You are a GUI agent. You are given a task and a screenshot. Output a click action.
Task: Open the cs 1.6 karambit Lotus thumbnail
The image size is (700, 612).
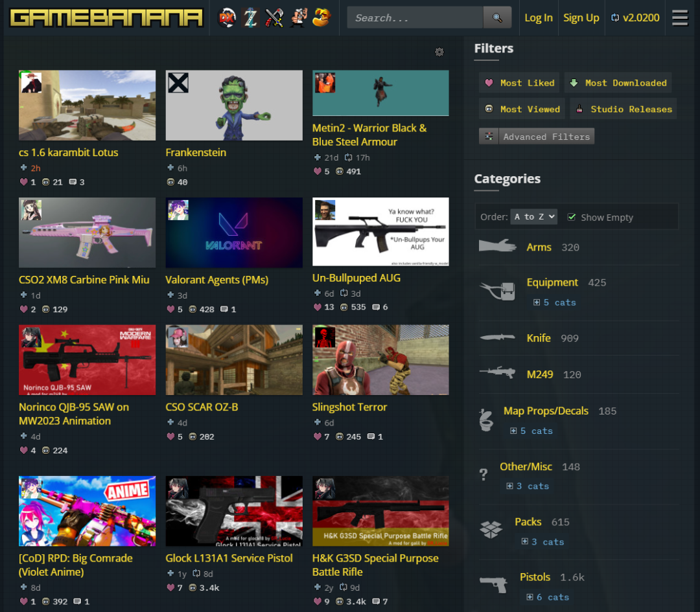[x=87, y=106]
